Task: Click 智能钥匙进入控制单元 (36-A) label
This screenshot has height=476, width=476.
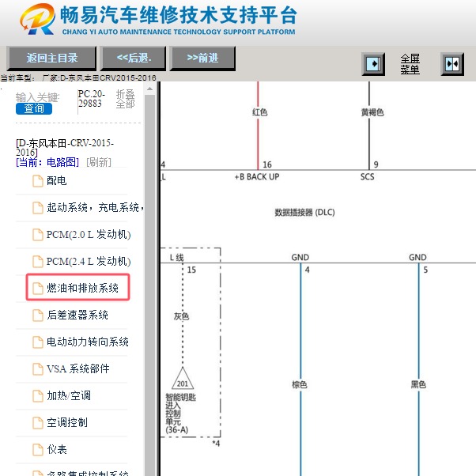Action: click(180, 414)
